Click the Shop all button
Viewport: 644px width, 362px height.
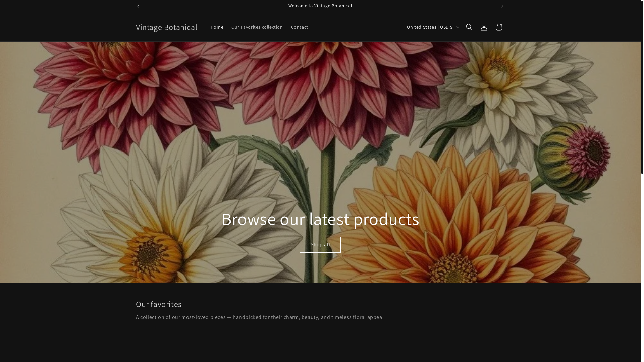(x=320, y=245)
